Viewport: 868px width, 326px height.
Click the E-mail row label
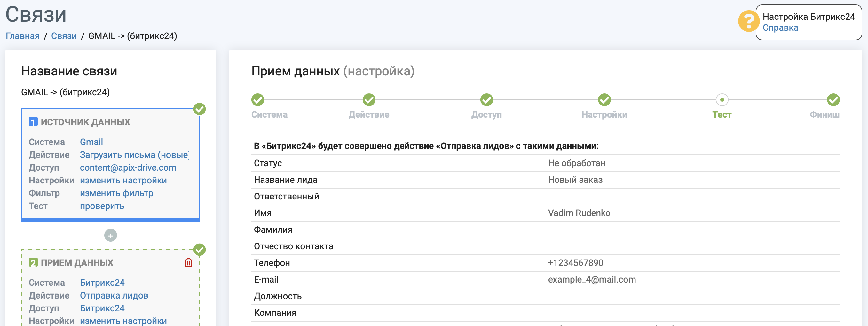coord(266,280)
